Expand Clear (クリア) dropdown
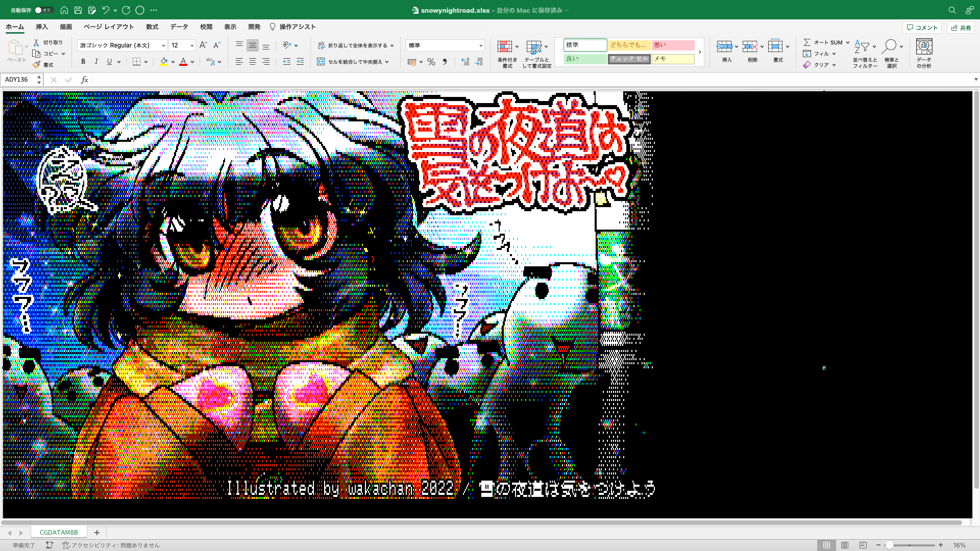This screenshot has height=551, width=980. 834,65
